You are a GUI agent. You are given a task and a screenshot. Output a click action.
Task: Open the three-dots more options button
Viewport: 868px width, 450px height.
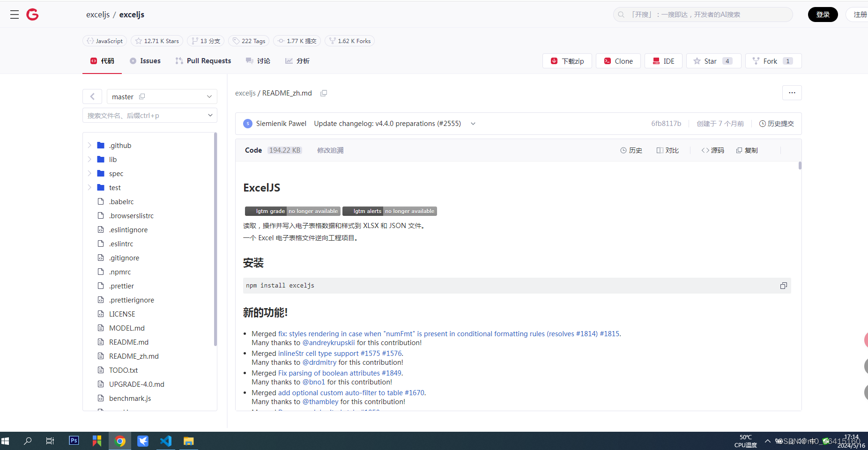[x=792, y=93]
